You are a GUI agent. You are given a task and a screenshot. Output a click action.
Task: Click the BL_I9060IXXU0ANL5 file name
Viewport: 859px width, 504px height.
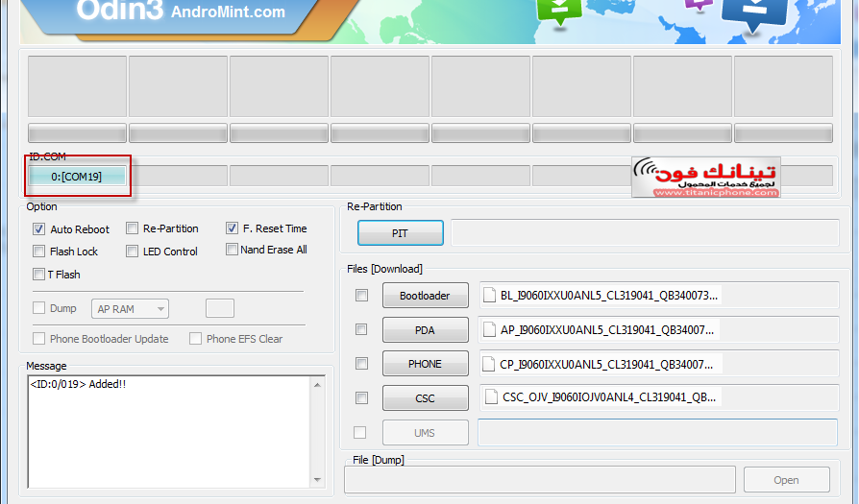click(x=608, y=296)
